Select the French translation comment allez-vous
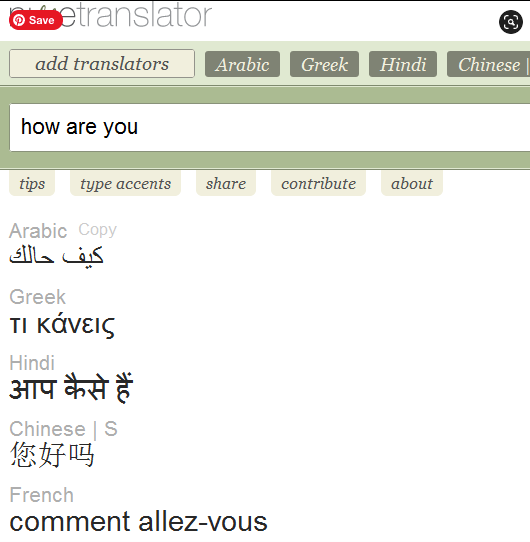Viewport: 530px width, 542px height. (x=138, y=522)
